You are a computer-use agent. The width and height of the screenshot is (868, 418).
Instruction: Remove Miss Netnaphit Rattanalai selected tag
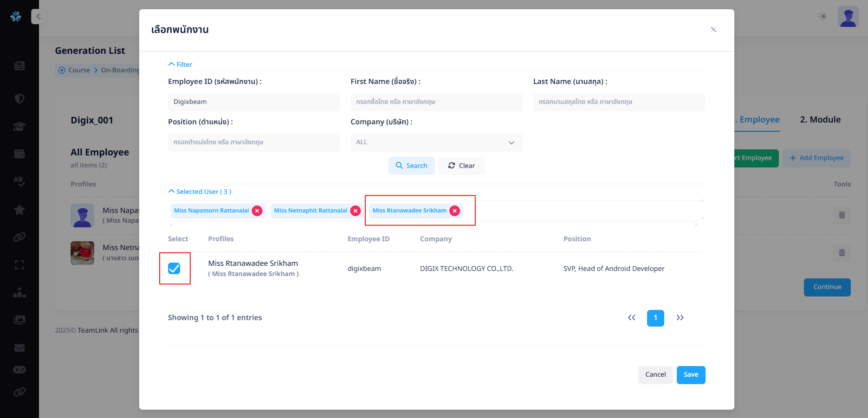pos(356,211)
